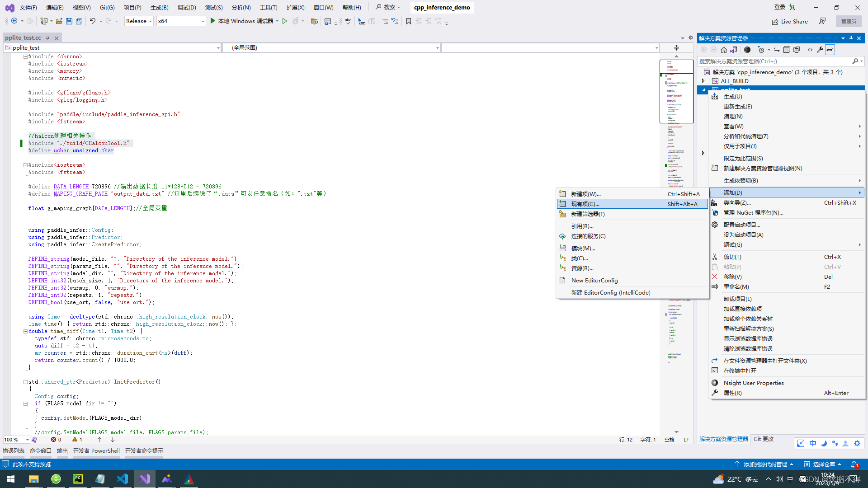Click the bookmark toggle icon in toolbar
The width and height of the screenshot is (868, 488).
pos(408,21)
